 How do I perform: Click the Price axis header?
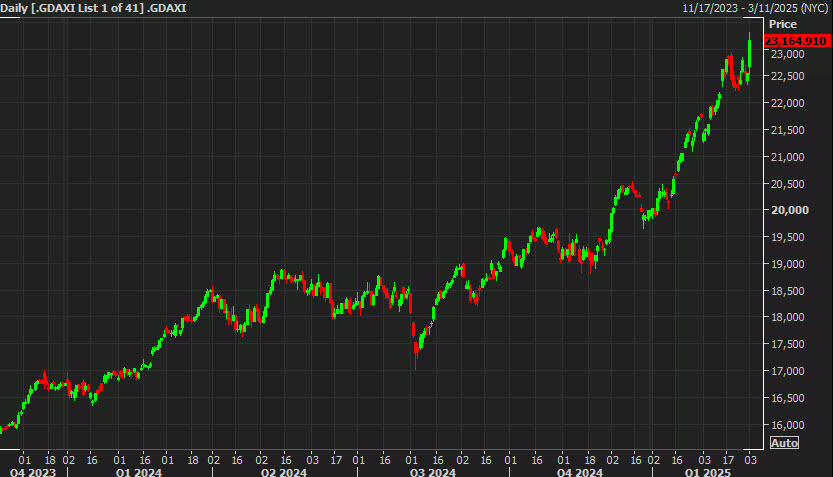pyautogui.click(x=783, y=24)
